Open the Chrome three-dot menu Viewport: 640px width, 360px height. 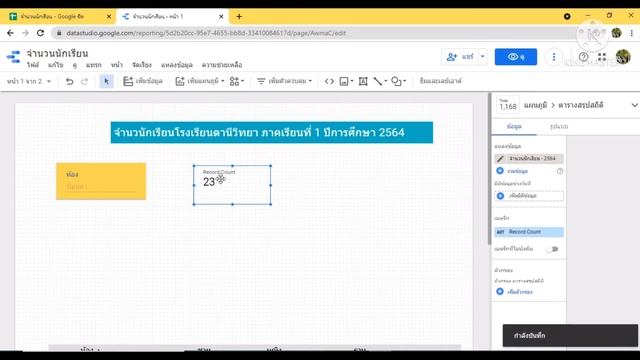632,33
